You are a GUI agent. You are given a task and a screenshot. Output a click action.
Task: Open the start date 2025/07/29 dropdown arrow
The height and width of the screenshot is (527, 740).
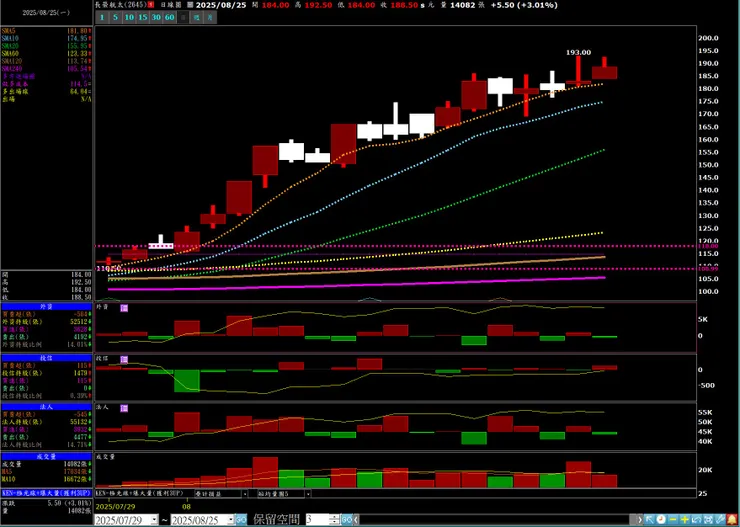[154, 519]
